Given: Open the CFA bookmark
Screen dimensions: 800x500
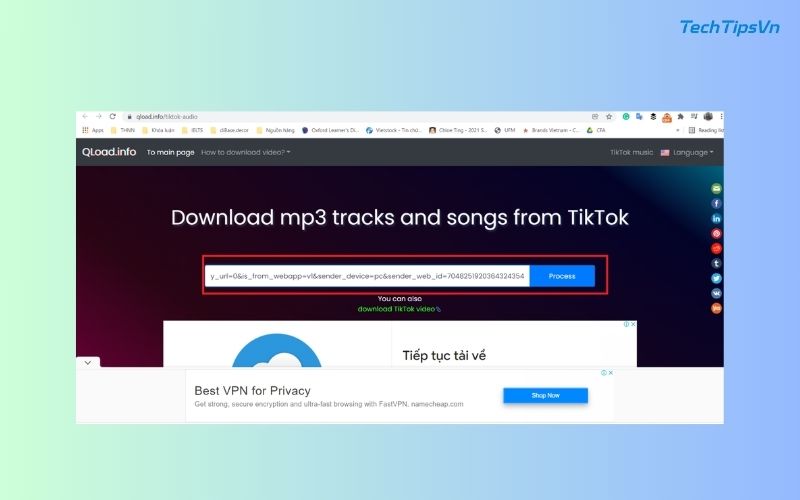Looking at the screenshot, I should 596,130.
